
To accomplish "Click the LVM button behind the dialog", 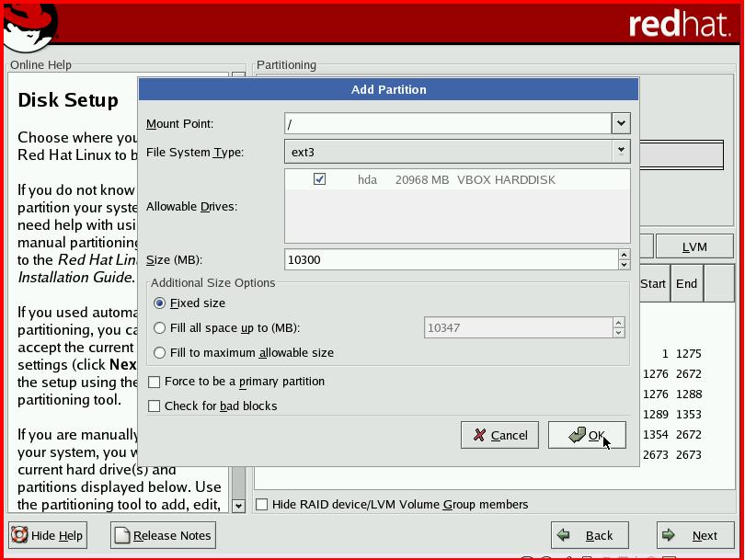I will coord(694,247).
